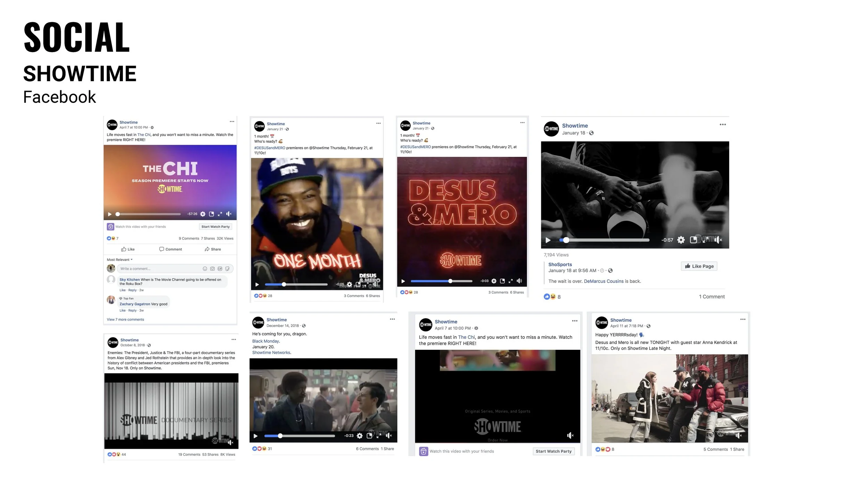Toggle sound on the Enemies documentary video

point(230,442)
